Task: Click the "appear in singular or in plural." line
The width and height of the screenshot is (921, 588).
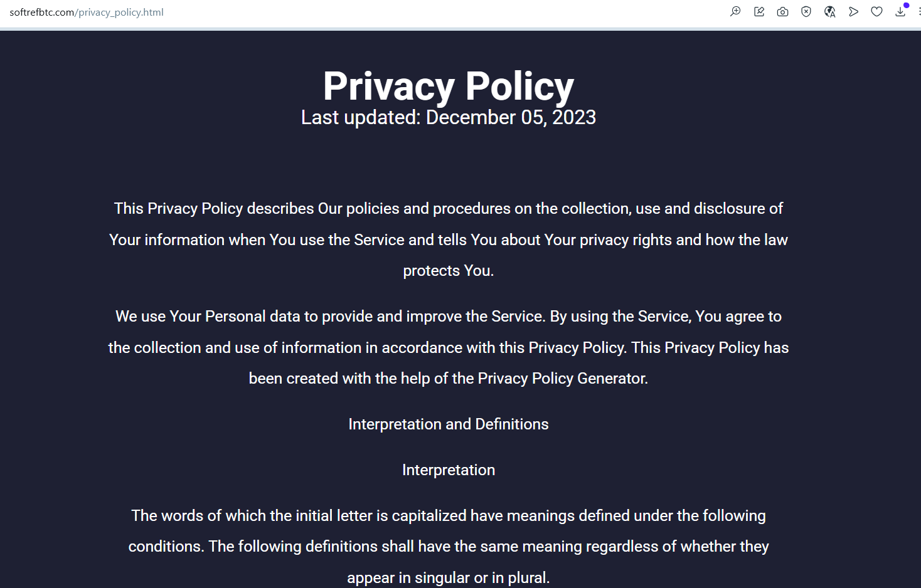Action: [x=448, y=578]
